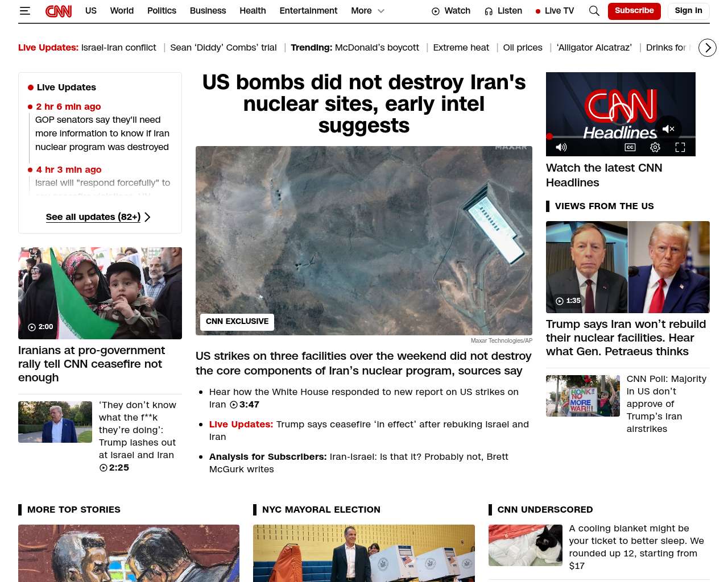Click the VIEWS FROM THE US heading
This screenshot has height=582, width=728.
pyautogui.click(x=605, y=206)
